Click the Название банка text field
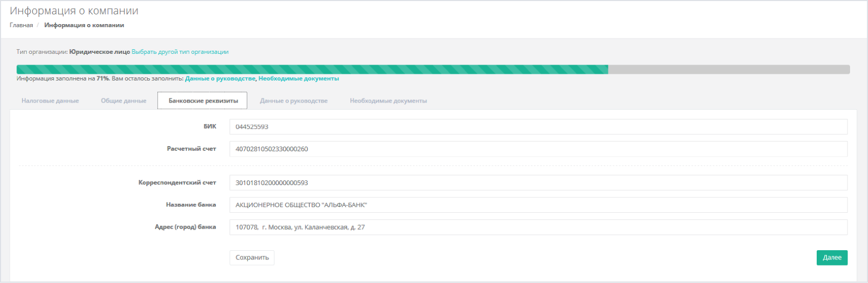868x283 pixels. click(538, 205)
